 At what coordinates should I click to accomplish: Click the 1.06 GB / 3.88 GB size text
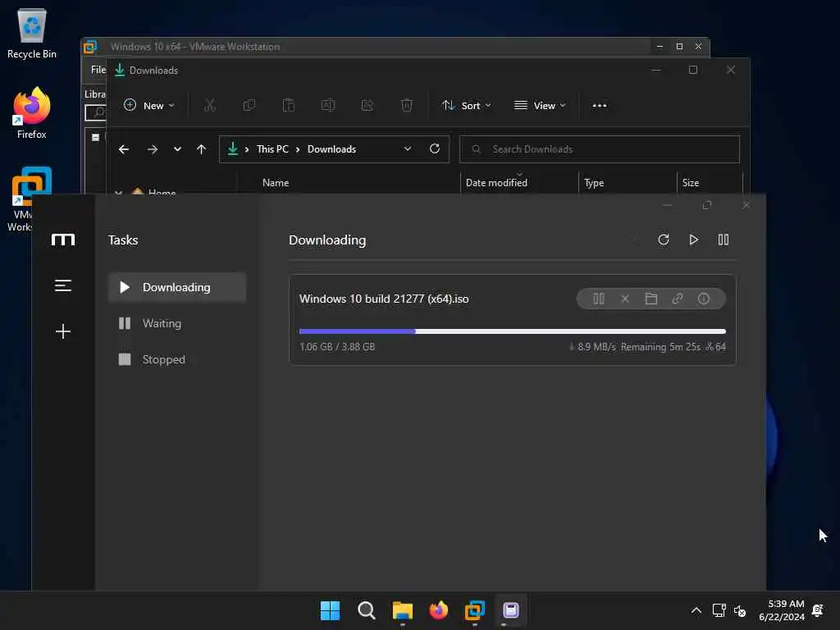point(337,347)
